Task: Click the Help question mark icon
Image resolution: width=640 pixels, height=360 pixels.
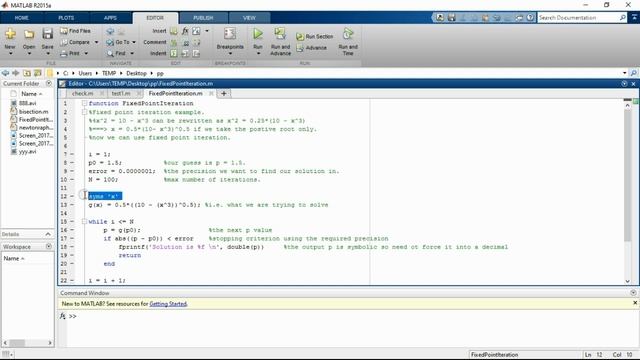Action: pyautogui.click(x=530, y=18)
